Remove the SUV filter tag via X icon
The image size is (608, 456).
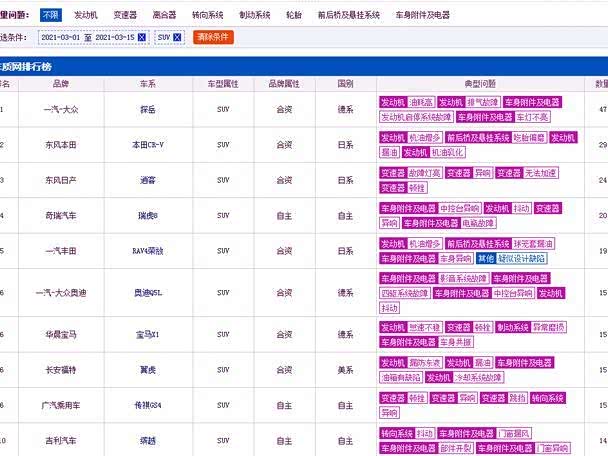[177, 37]
